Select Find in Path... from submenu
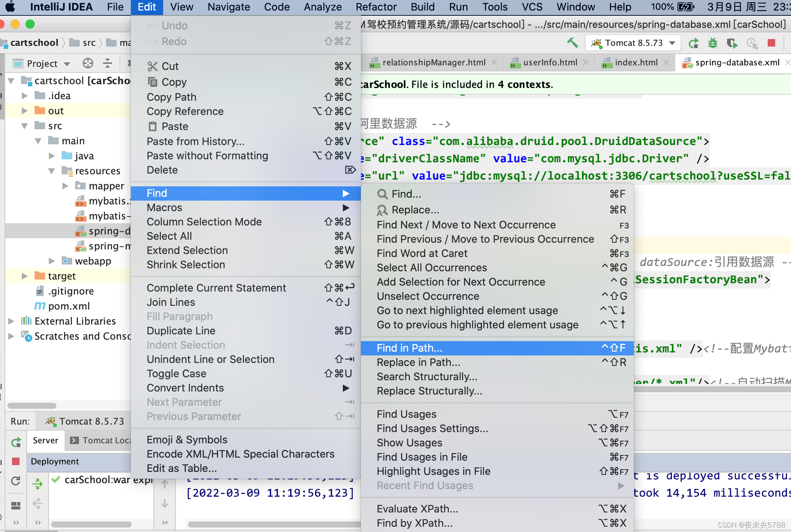 point(409,348)
